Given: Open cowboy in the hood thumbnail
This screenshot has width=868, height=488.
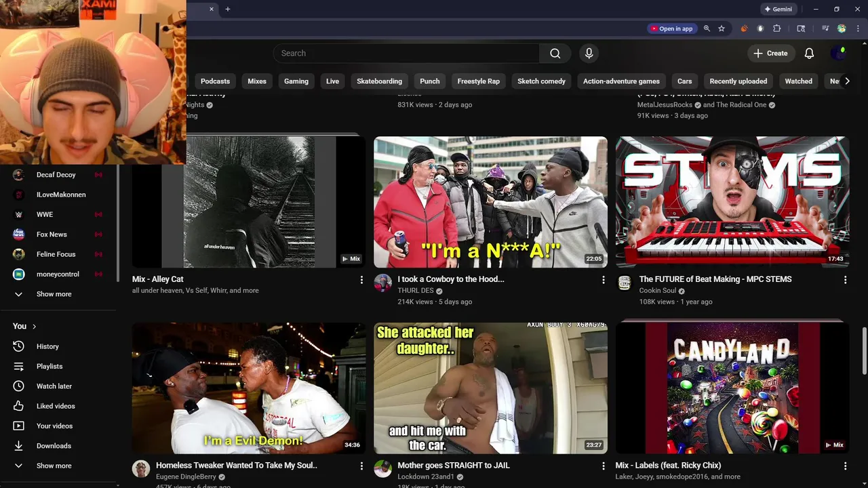Looking at the screenshot, I should pyautogui.click(x=490, y=202).
